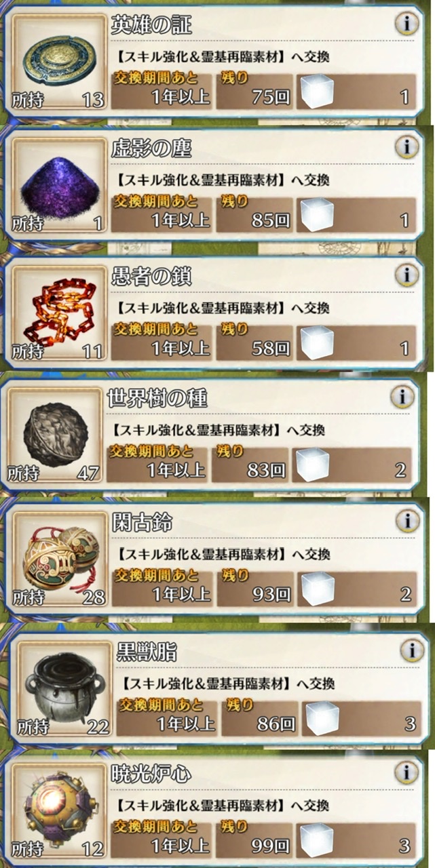
Task: Open info for 暁光炉心
Action: 406,772
